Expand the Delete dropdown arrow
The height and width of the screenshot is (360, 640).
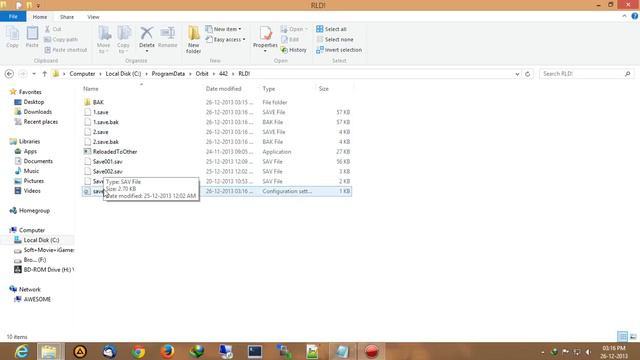click(147, 51)
